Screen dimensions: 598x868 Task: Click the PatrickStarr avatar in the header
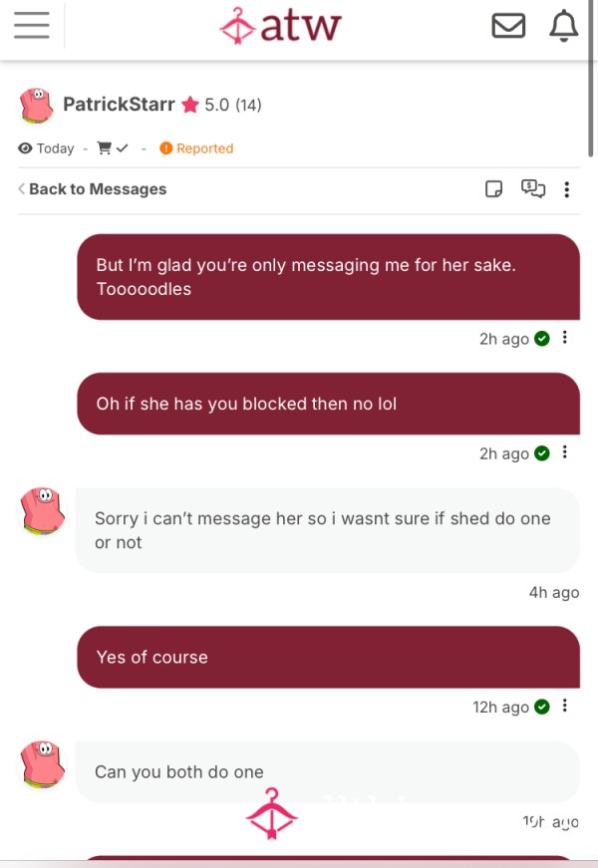37,105
